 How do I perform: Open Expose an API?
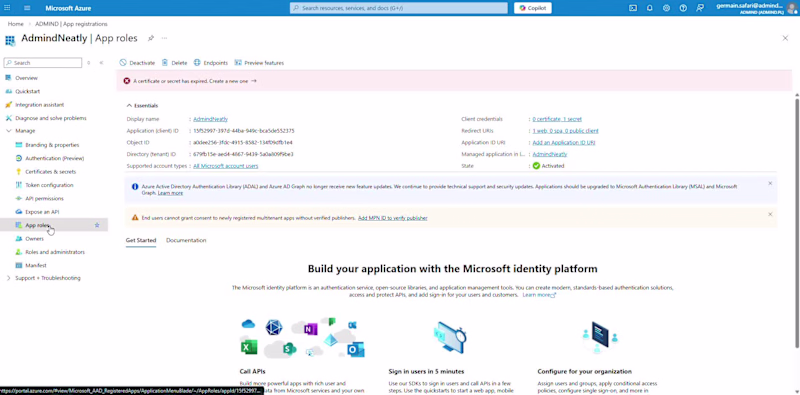(42, 212)
